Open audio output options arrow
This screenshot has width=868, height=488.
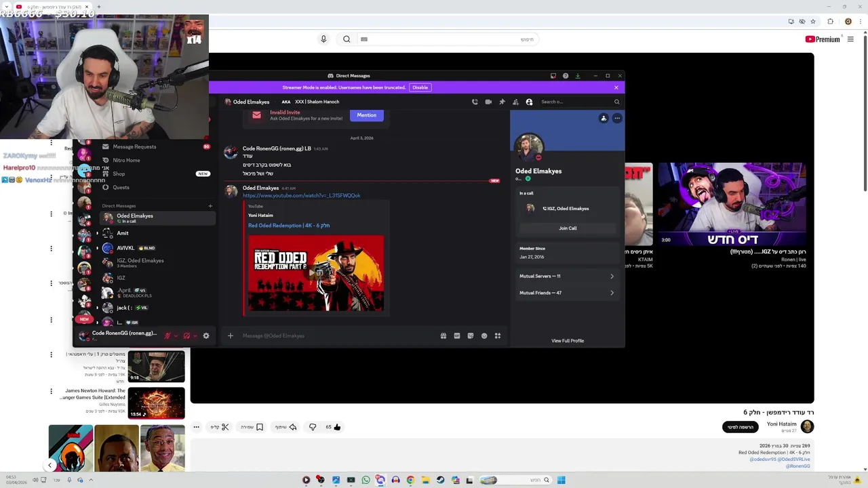pyautogui.click(x=195, y=335)
